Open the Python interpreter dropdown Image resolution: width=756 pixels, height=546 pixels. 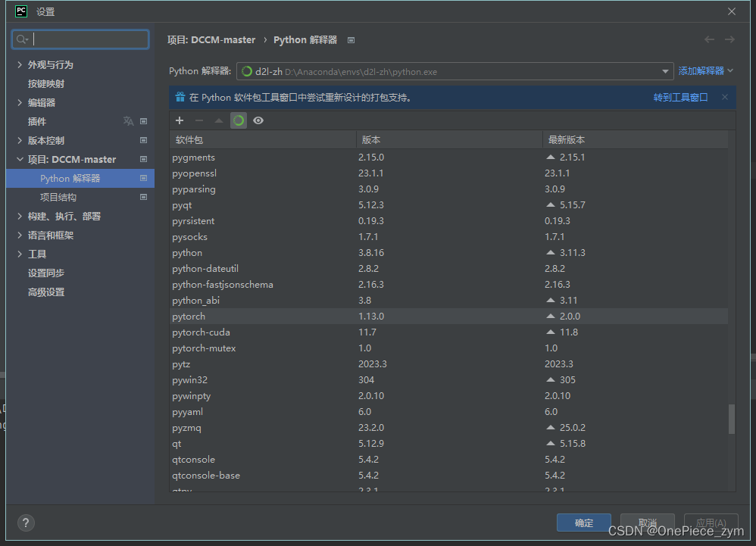pos(665,71)
